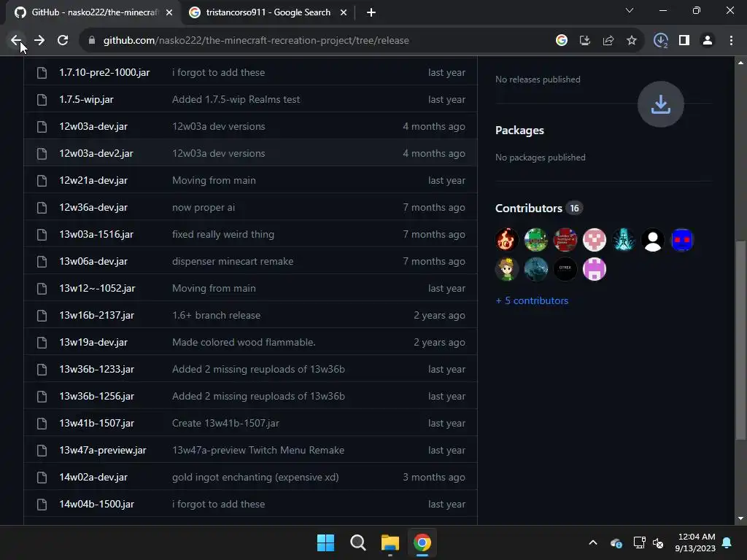Open the '+ 5 contributors' link
The height and width of the screenshot is (560, 747).
click(x=532, y=301)
